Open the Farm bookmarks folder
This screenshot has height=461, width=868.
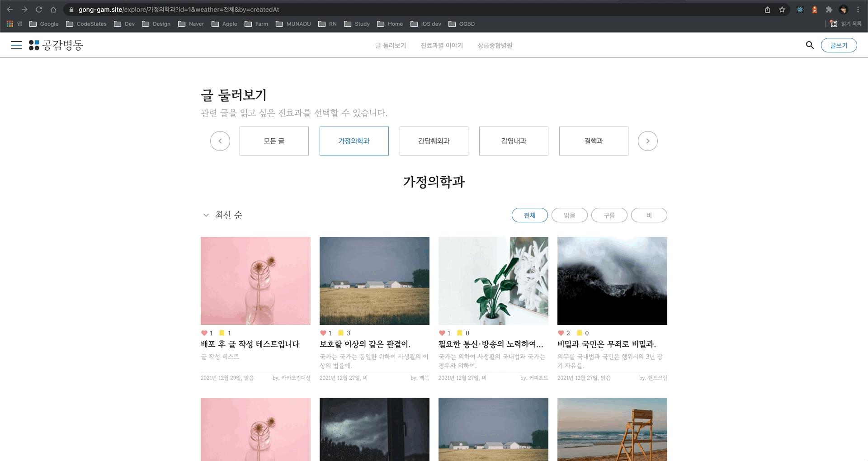256,24
